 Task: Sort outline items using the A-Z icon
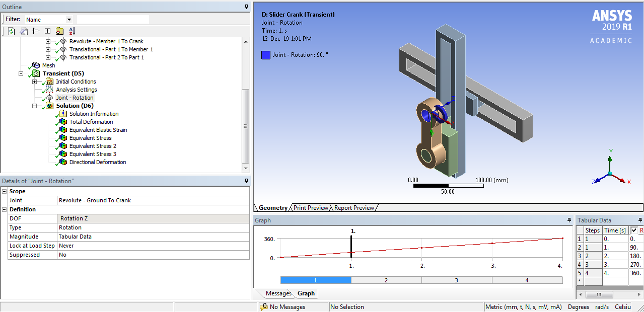(72, 31)
